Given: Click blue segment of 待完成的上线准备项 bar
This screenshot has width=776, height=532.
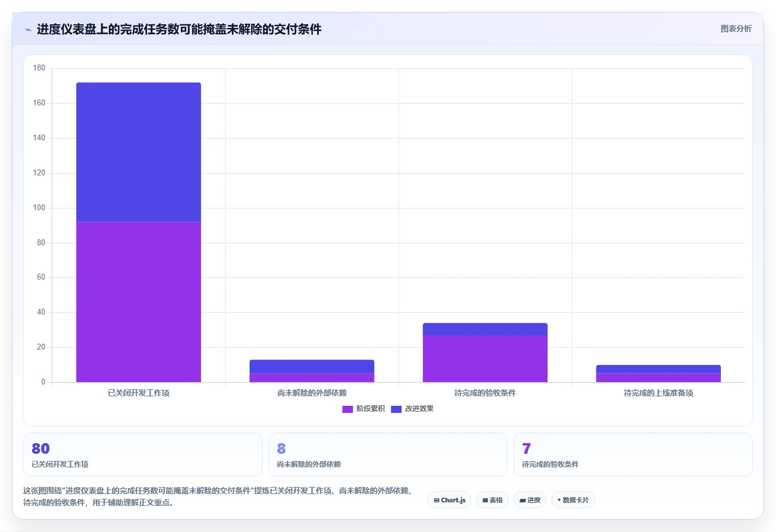Looking at the screenshot, I should tap(658, 369).
